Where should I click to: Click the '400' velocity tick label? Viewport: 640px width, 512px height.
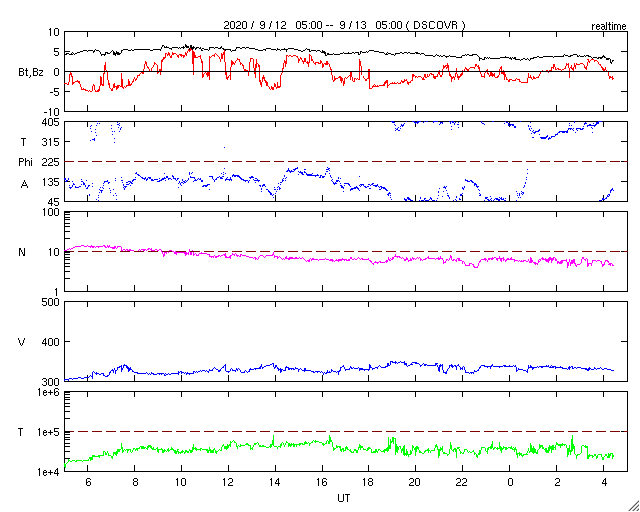(x=51, y=342)
